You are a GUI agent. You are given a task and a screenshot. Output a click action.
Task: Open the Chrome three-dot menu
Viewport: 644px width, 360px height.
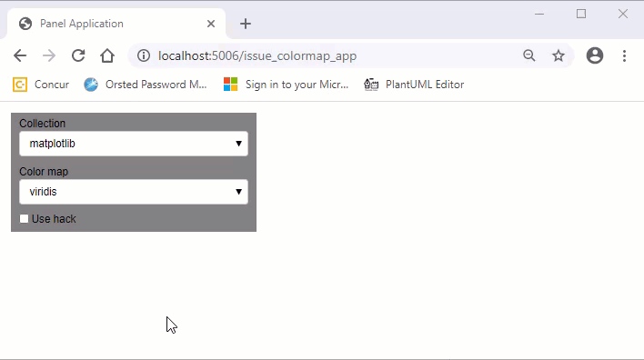[624, 55]
